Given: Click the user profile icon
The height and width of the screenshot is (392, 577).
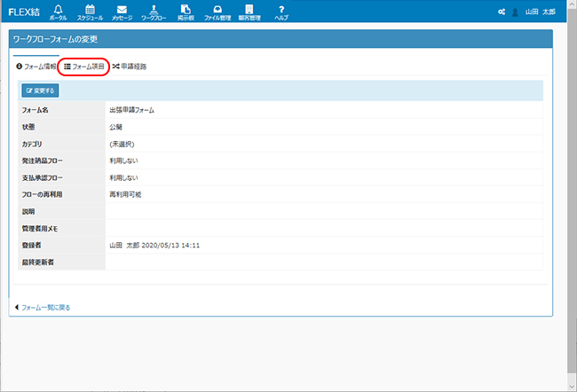Looking at the screenshot, I should pyautogui.click(x=515, y=12).
